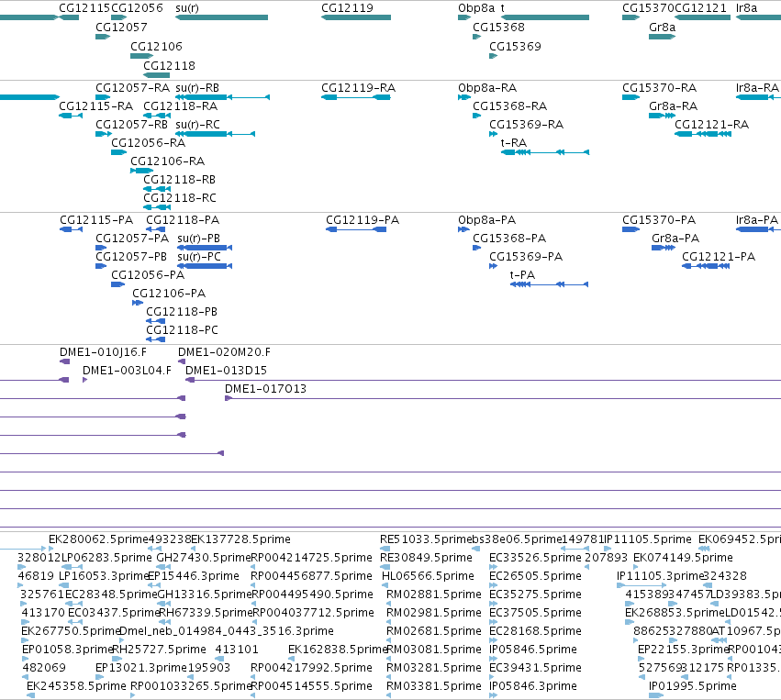Select the su(r)-RB transcript label
The height and width of the screenshot is (700, 781).
coord(197,88)
